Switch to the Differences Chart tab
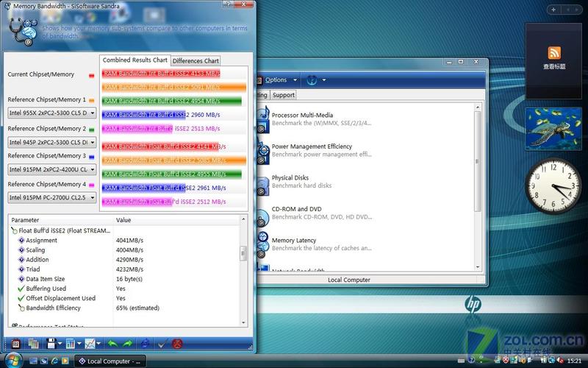This screenshot has width=588, height=368. coord(196,61)
